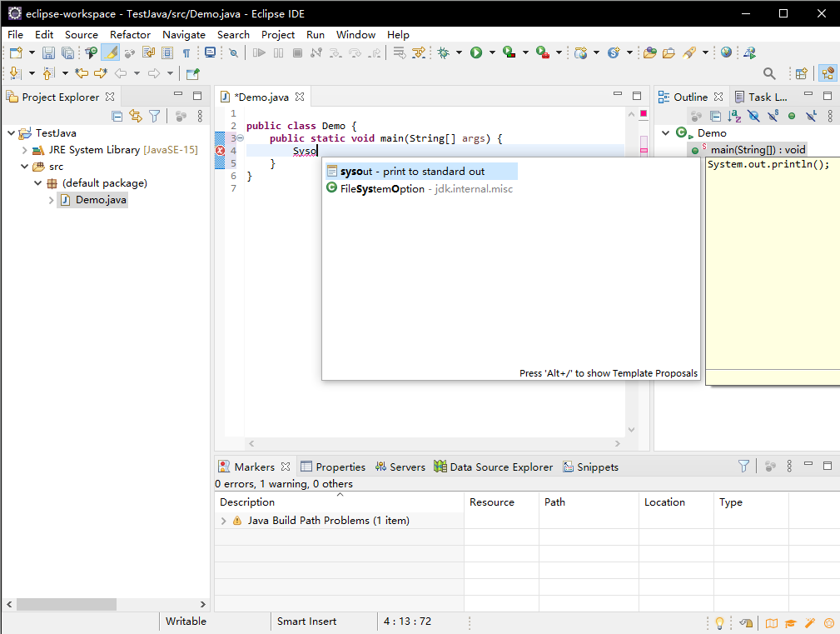
Task: Click the red error square in overview ruler
Action: coord(644,113)
